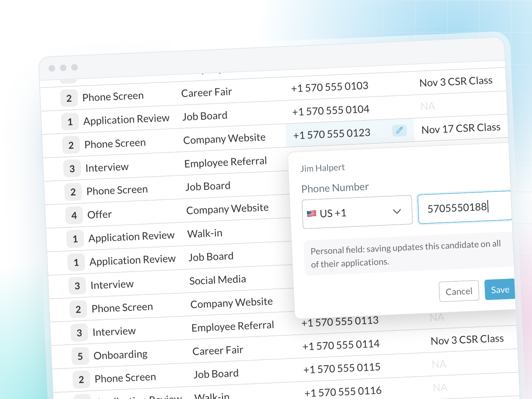This screenshot has width=532, height=399.
Task: Click Employee Referral in the +1 570 555 0113 row
Action: (233, 326)
